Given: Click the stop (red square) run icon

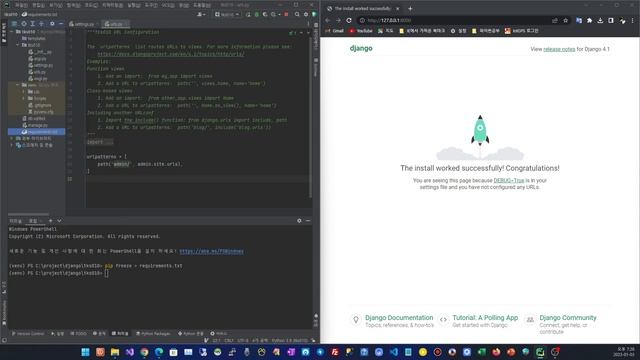Looking at the screenshot, I should pyautogui.click(x=286, y=14).
